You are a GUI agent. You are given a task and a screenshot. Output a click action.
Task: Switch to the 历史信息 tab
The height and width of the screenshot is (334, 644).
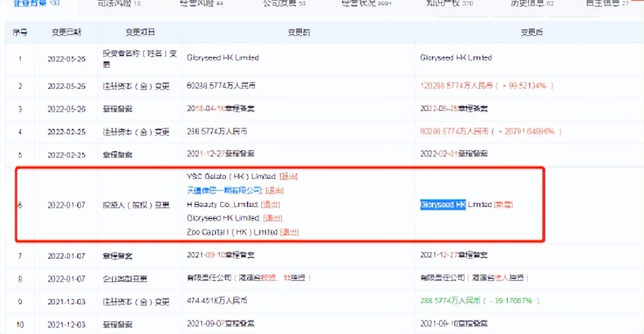[532, 4]
